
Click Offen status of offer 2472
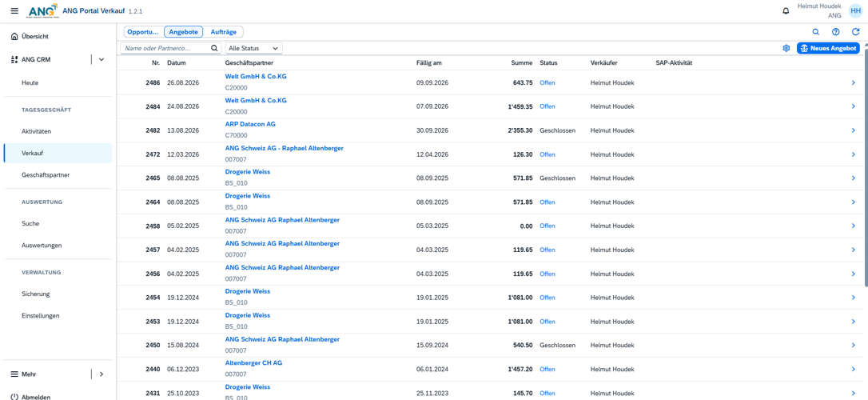(547, 154)
